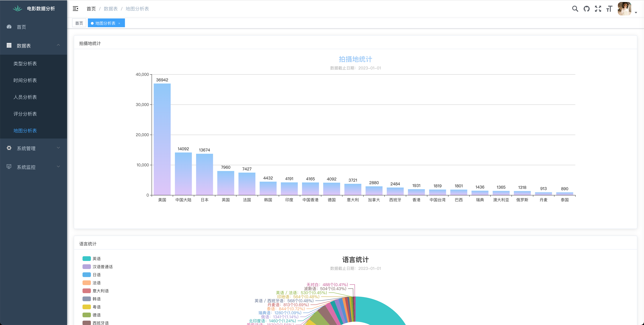Expand the 系统监控 menu chevron
Viewport: 644px width, 325px height.
(58, 167)
